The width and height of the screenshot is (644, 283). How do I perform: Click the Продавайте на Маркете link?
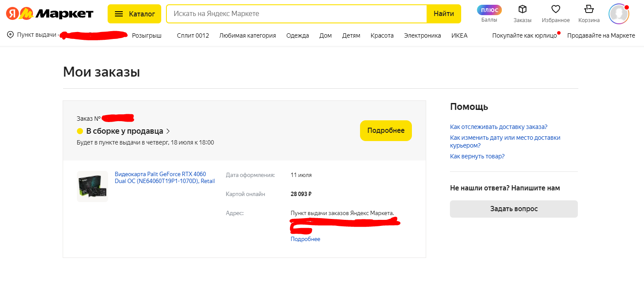[601, 35]
